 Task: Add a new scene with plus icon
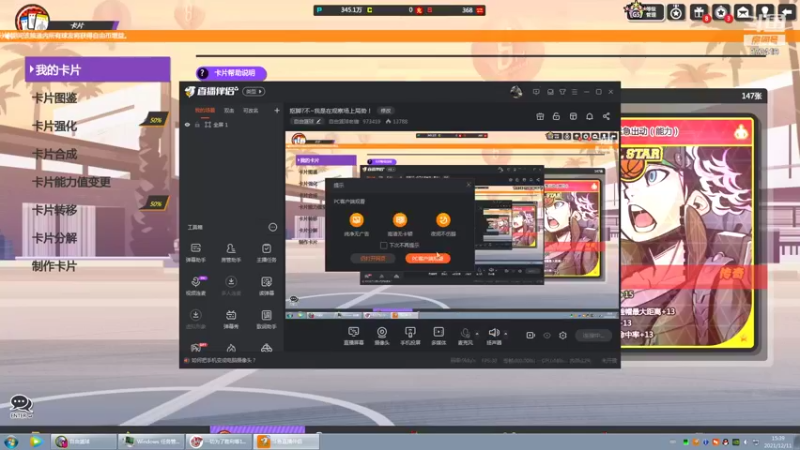tap(277, 110)
